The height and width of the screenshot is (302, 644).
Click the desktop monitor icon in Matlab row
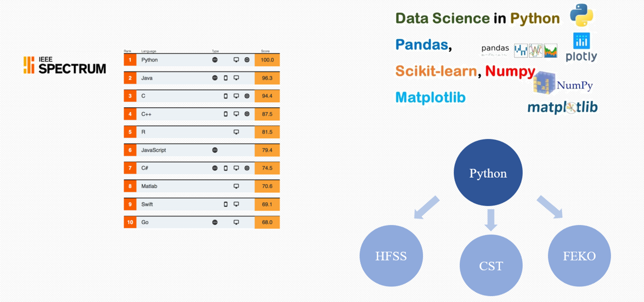click(236, 186)
